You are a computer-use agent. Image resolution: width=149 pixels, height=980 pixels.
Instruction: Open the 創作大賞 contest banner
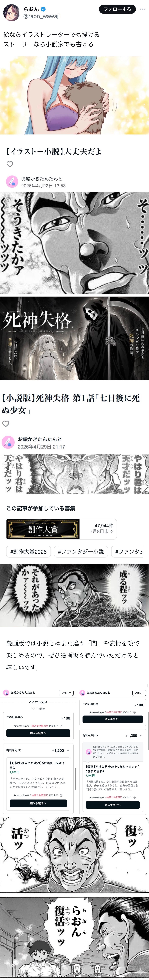43,529
